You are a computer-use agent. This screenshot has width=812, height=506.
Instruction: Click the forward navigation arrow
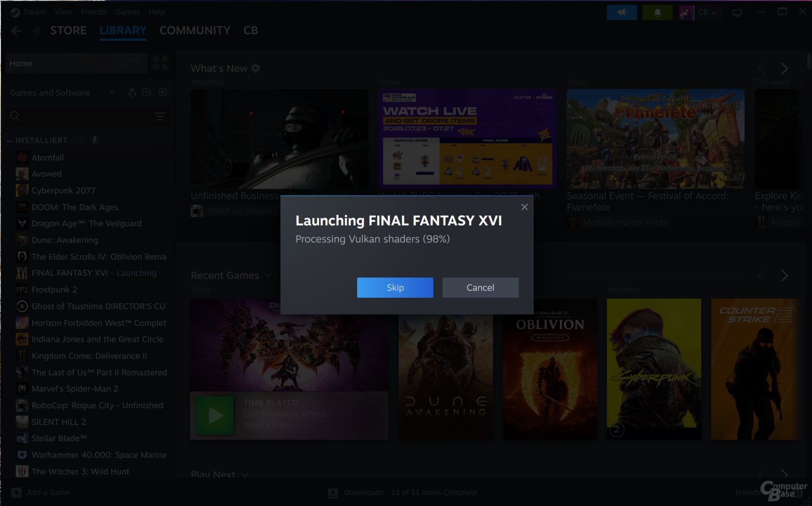36,31
